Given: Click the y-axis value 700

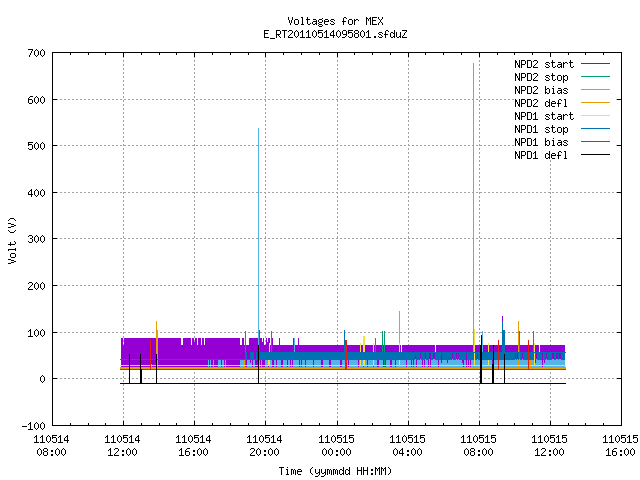Looking at the screenshot, I should tap(36, 53).
